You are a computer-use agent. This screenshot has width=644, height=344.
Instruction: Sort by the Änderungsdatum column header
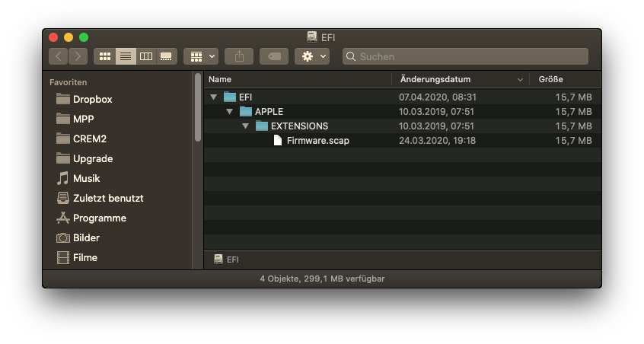click(x=461, y=79)
